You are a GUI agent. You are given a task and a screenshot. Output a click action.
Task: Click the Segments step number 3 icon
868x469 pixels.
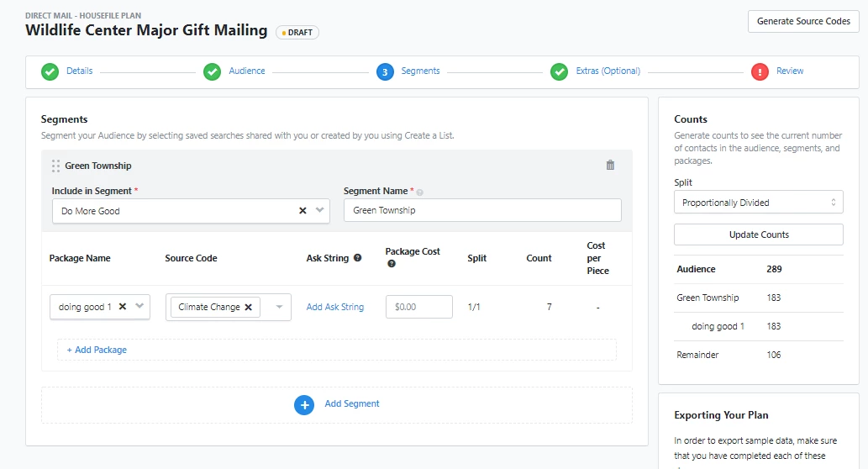point(386,71)
